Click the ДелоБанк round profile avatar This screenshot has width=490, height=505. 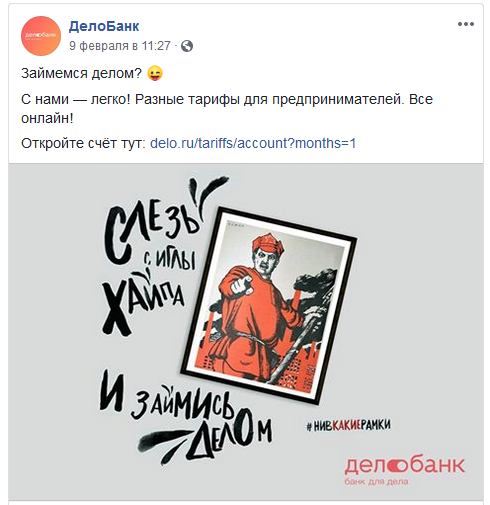point(41,36)
